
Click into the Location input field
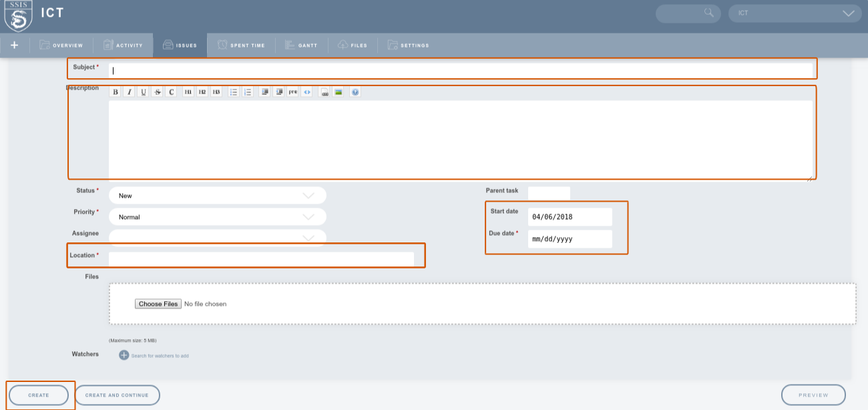(x=261, y=258)
